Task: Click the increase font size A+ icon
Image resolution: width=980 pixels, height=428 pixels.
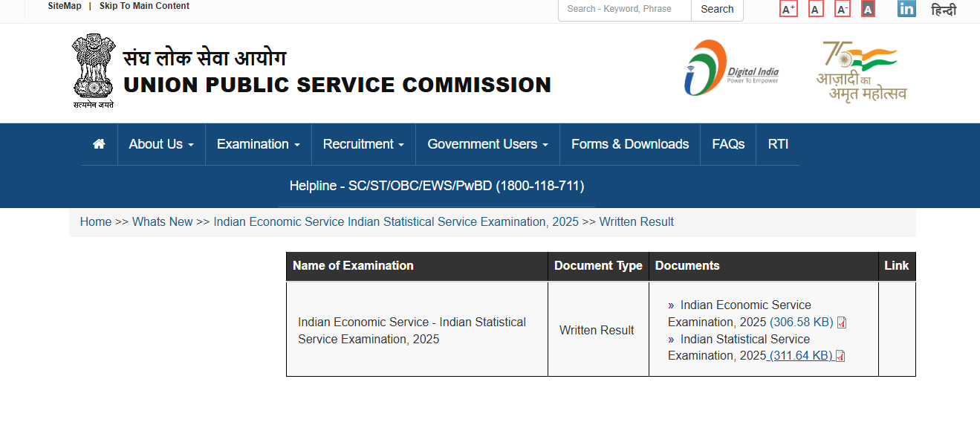Action: [x=788, y=10]
